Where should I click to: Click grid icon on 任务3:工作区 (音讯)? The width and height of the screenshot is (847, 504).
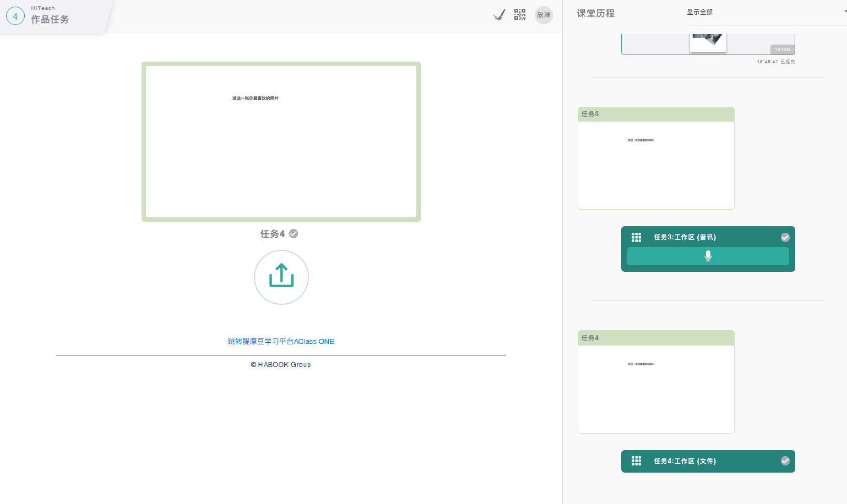[x=636, y=237]
